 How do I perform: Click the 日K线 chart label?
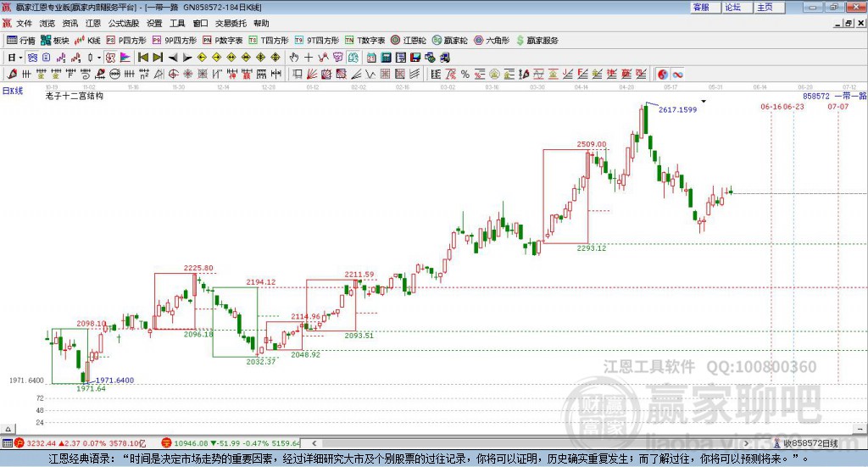(x=13, y=91)
